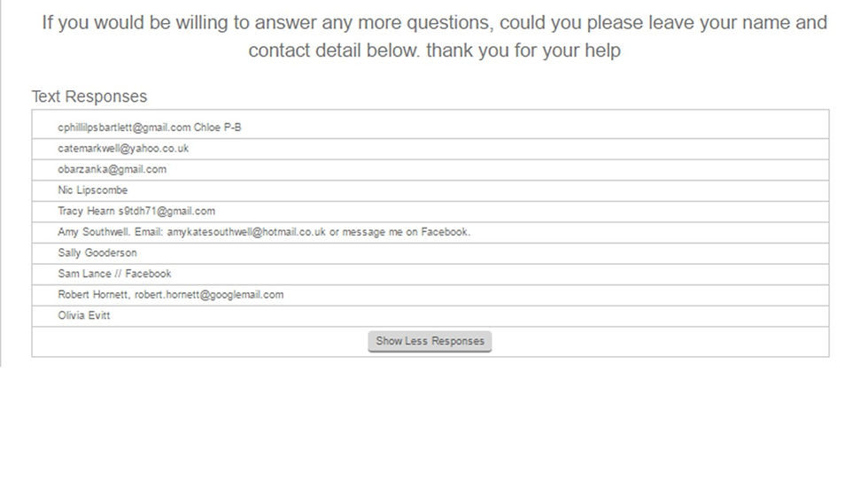This screenshot has width=868, height=488.
Task: Click the name Robert Hornett
Action: 93,295
